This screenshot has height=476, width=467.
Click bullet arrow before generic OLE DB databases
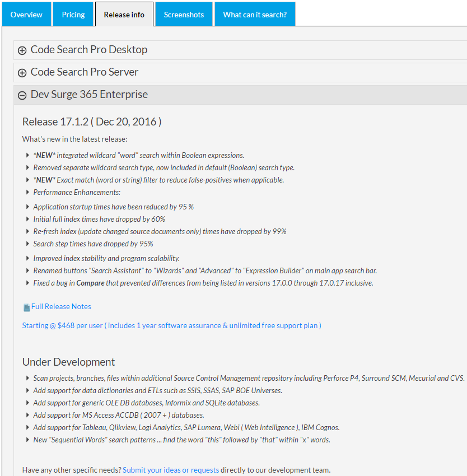(x=27, y=403)
